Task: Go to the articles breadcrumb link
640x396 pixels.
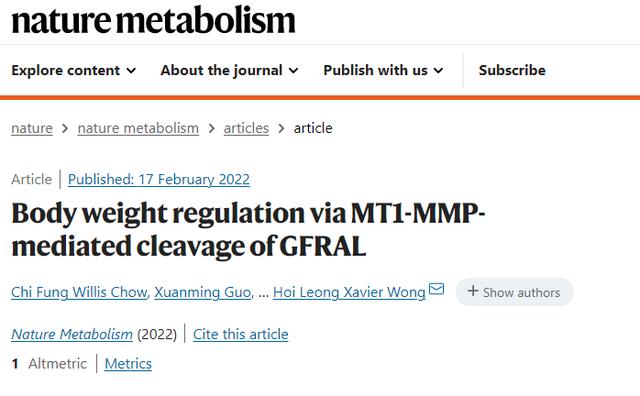Action: [246, 128]
